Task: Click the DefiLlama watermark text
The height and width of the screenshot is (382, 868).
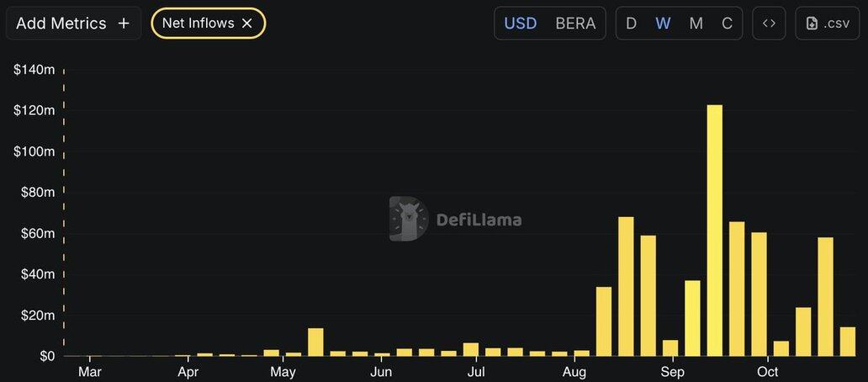Action: 479,220
